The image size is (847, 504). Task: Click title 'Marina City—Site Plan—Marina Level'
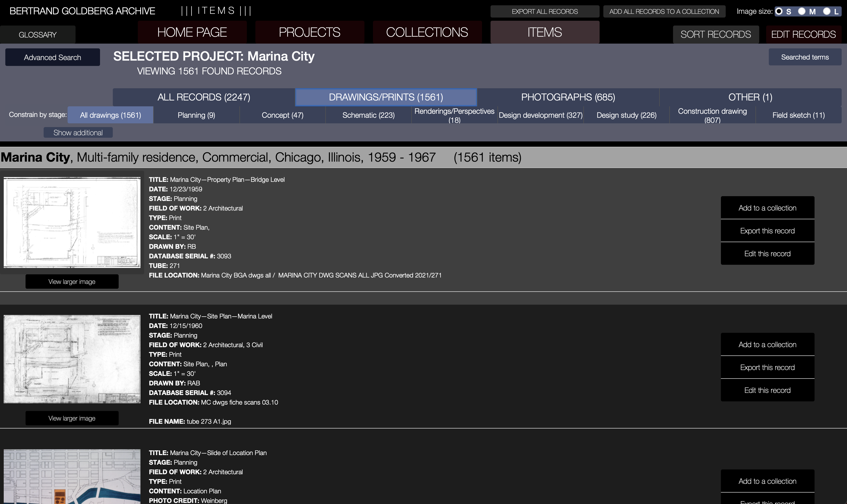pos(221,316)
